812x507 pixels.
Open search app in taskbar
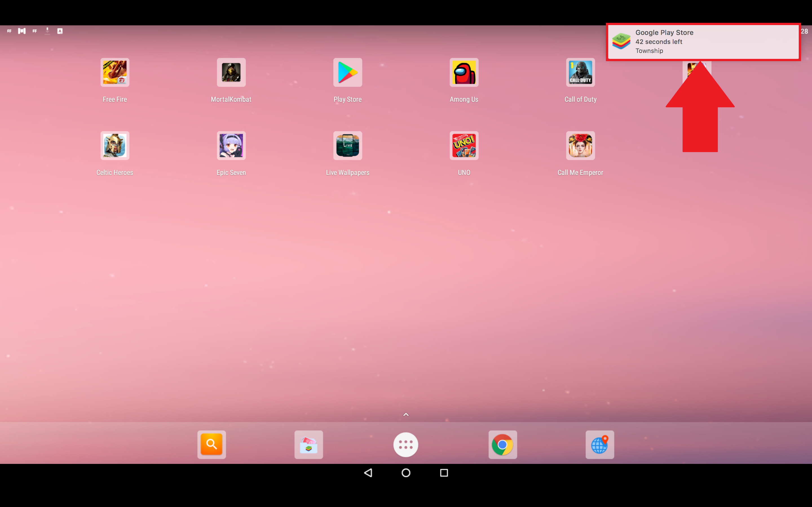(x=211, y=444)
